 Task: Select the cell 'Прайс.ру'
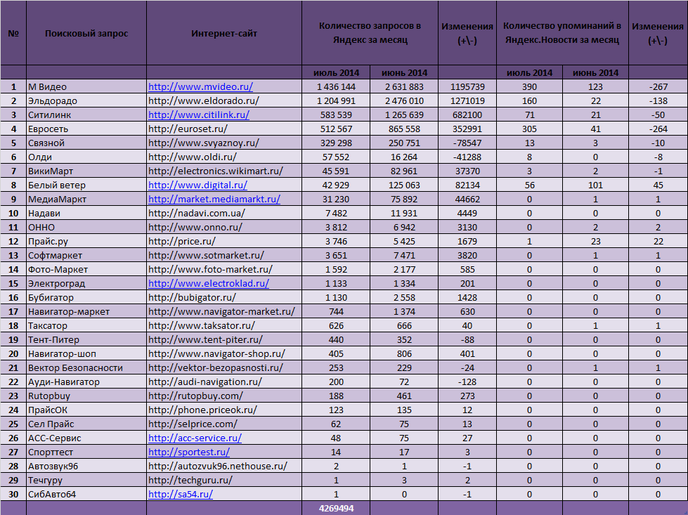click(86, 241)
